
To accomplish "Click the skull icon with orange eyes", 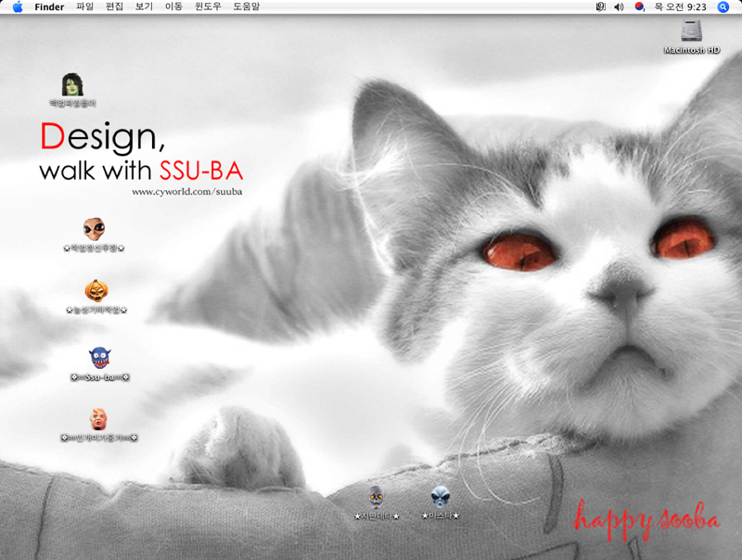I will coord(376,496).
